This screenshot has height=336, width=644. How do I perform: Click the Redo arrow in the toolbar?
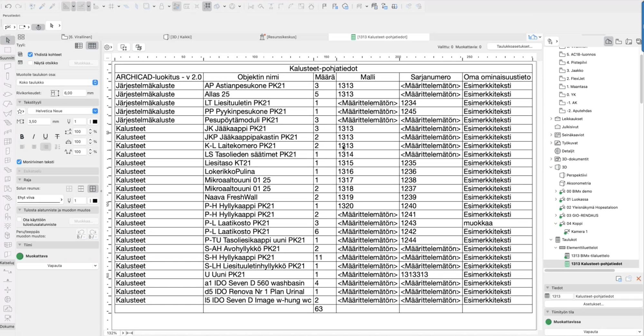click(18, 6)
